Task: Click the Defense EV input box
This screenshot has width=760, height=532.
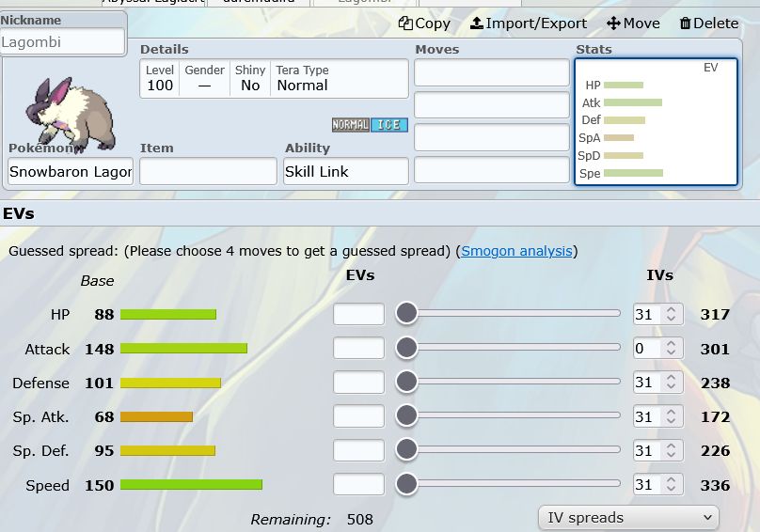Action: coord(358,382)
